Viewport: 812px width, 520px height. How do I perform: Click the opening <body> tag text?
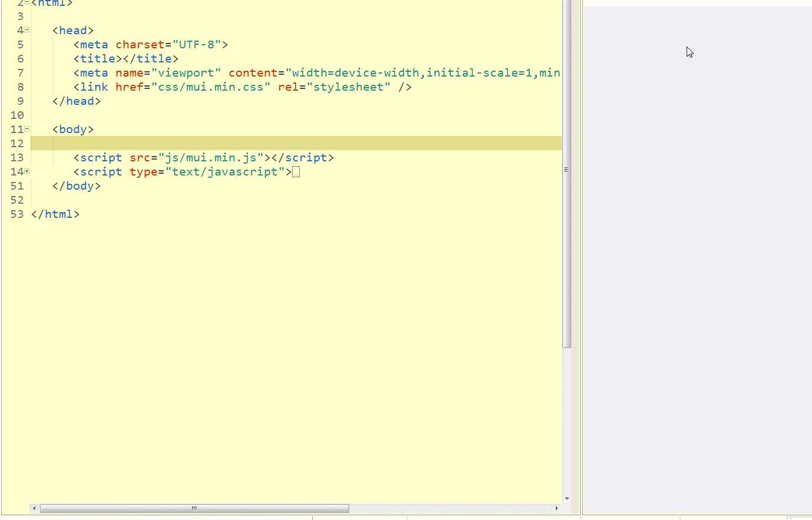(x=73, y=130)
